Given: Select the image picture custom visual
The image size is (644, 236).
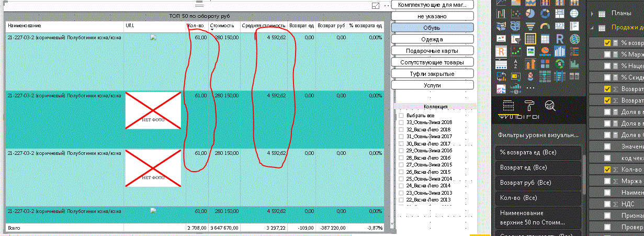Looking at the screenshot, I should point(530,51).
